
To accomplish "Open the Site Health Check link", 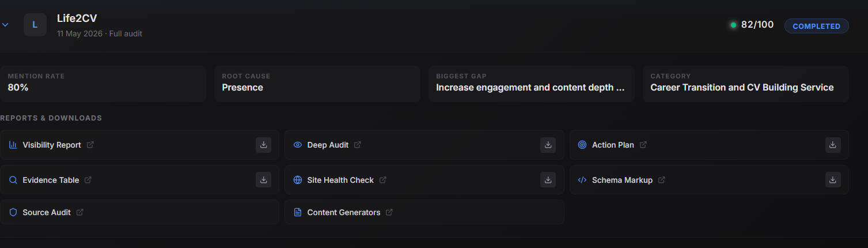I will point(340,180).
